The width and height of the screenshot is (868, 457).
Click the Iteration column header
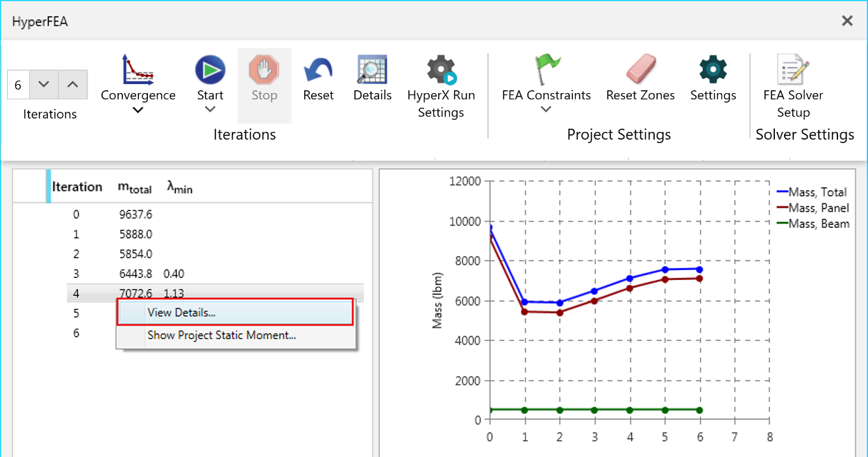coord(77,187)
